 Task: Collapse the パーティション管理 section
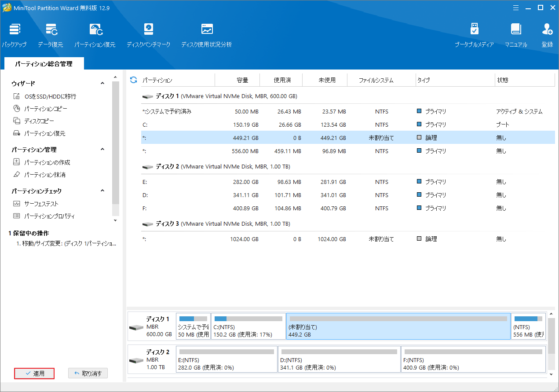[x=102, y=150]
